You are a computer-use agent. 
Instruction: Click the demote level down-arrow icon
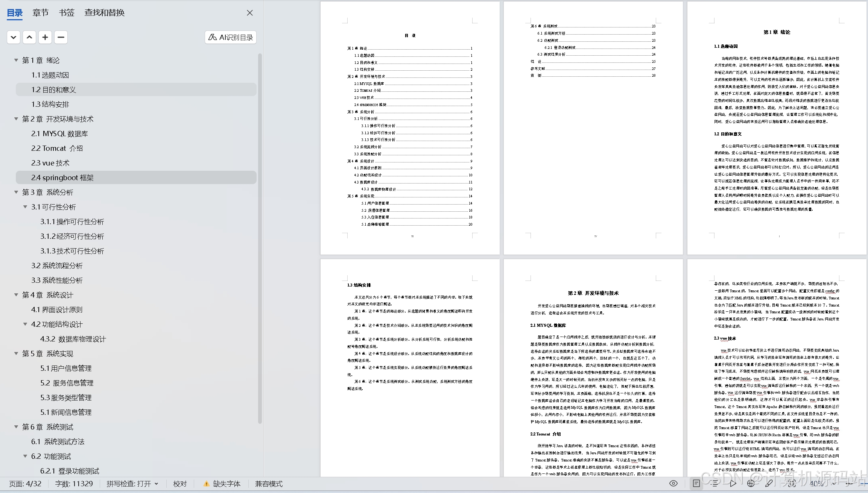click(x=14, y=37)
